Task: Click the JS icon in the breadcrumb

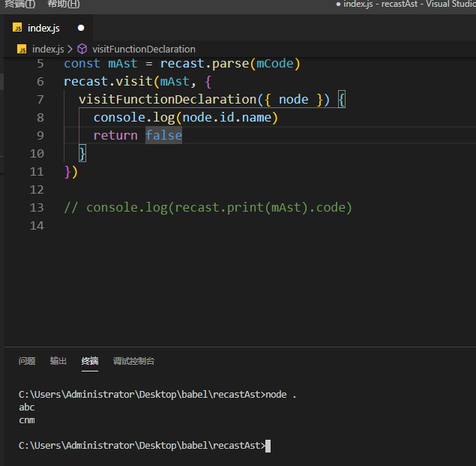Action: coord(22,49)
